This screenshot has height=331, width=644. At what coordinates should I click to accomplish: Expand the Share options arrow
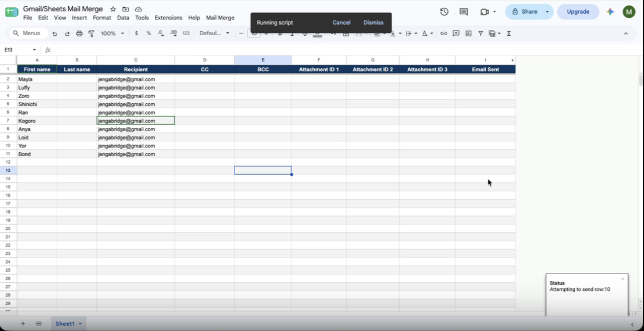pyautogui.click(x=547, y=12)
